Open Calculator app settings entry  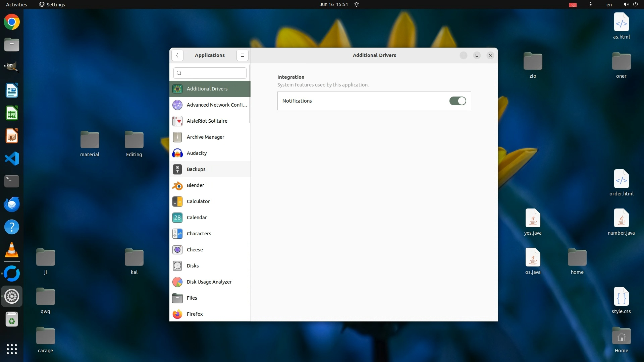pos(198,201)
